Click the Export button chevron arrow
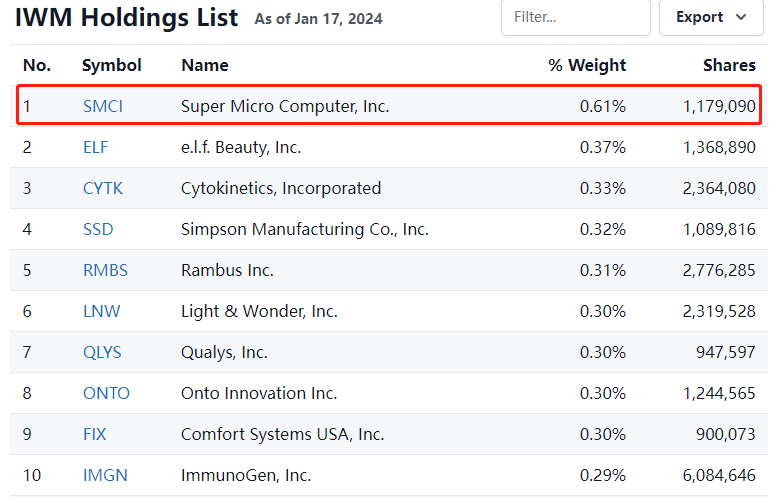The width and height of the screenshot is (769, 497). (x=741, y=17)
